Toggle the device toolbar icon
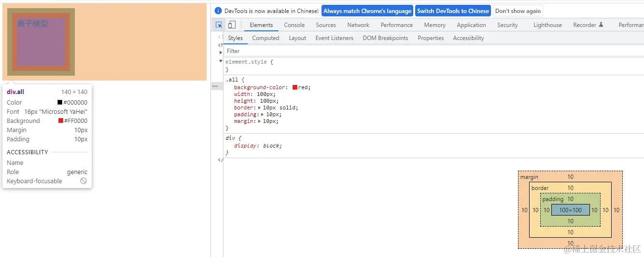Image resolution: width=644 pixels, height=257 pixels. pyautogui.click(x=232, y=25)
